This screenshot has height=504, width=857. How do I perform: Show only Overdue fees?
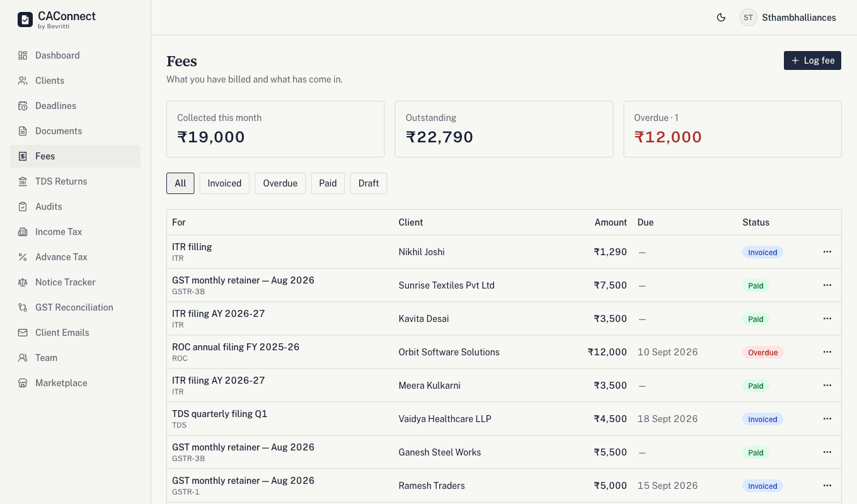click(280, 183)
